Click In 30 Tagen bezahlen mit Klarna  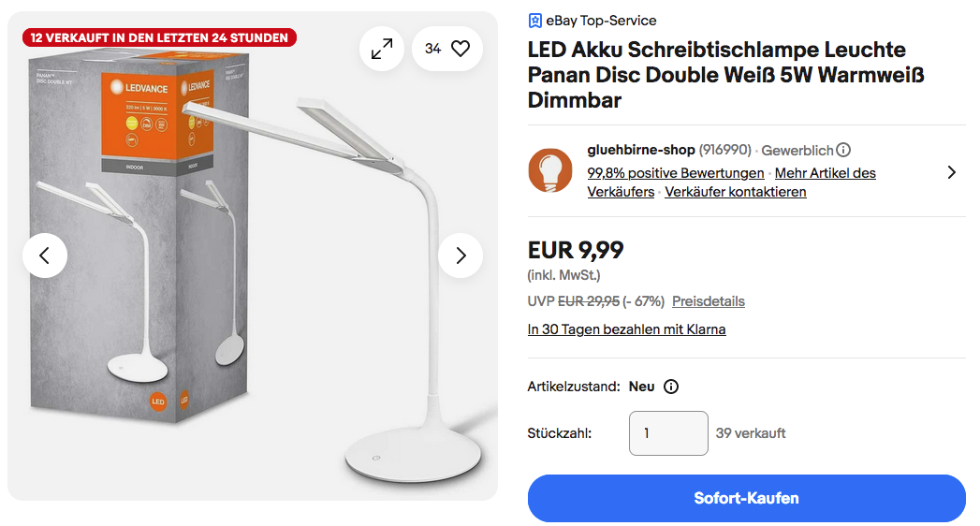(x=626, y=329)
